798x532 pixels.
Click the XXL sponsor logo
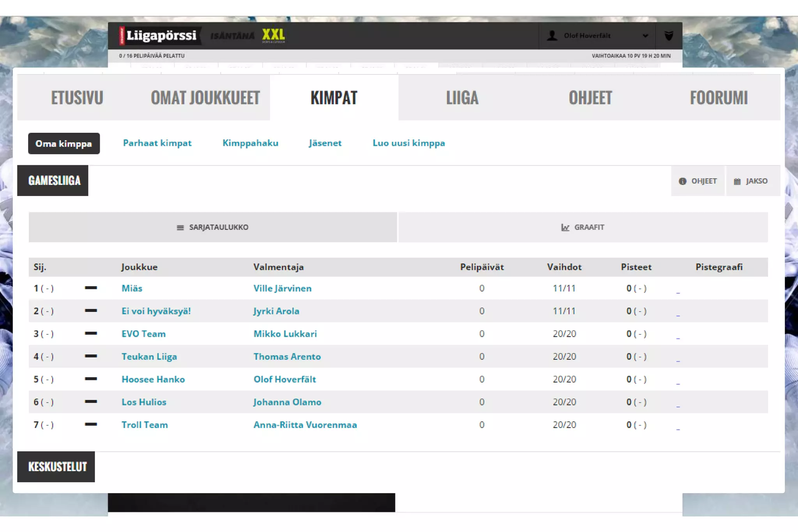pyautogui.click(x=273, y=35)
